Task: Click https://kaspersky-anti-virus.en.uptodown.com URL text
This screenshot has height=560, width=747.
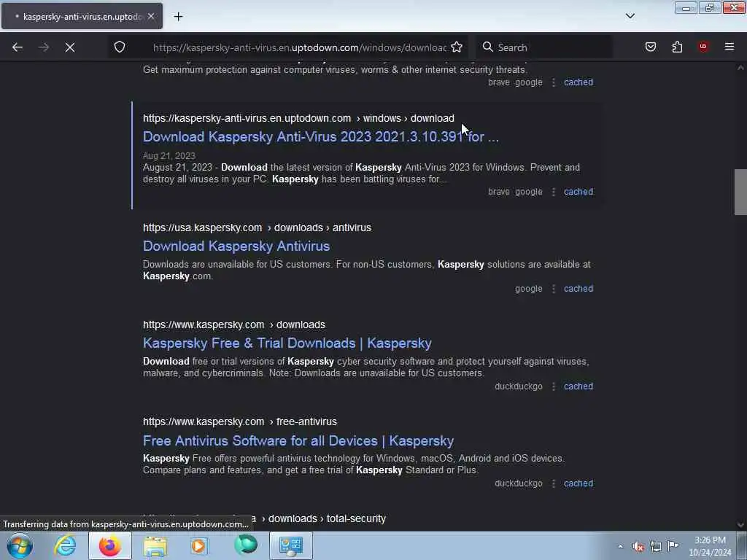Action: [x=247, y=118]
